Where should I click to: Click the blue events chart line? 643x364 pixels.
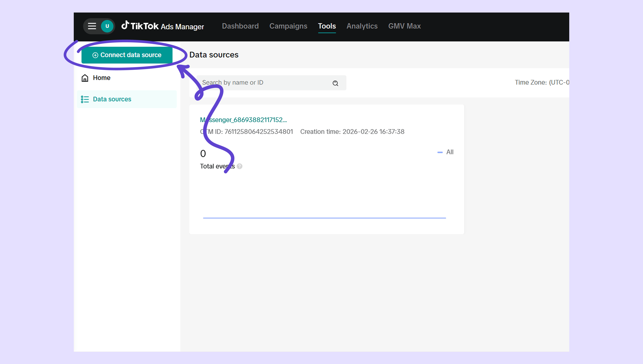[324, 218]
